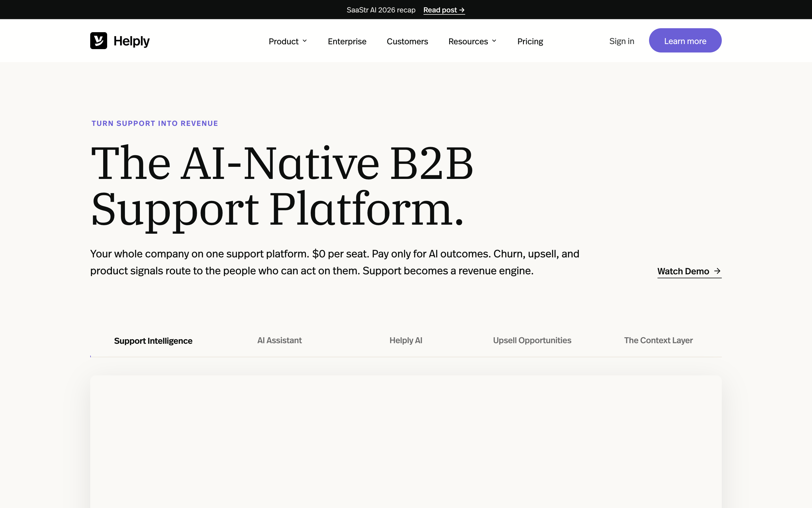Screen dimensions: 812x508
Task: Open the Enterprise page
Action: [x=347, y=41]
